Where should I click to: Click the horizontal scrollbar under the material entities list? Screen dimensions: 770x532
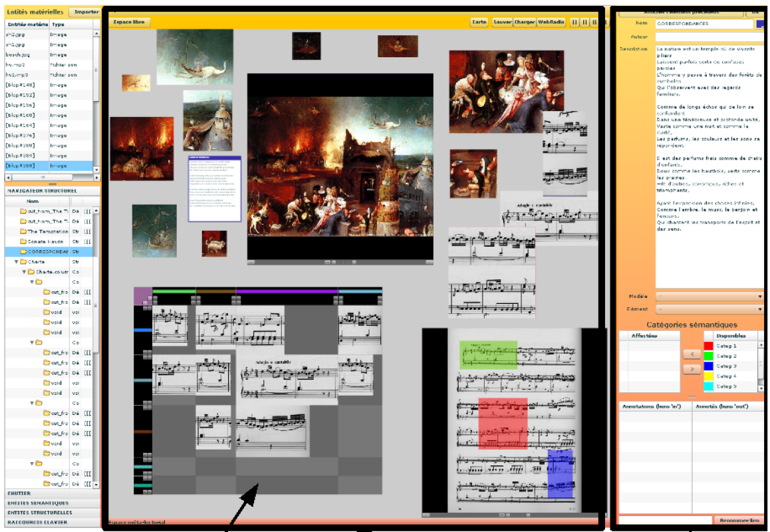pos(52,178)
